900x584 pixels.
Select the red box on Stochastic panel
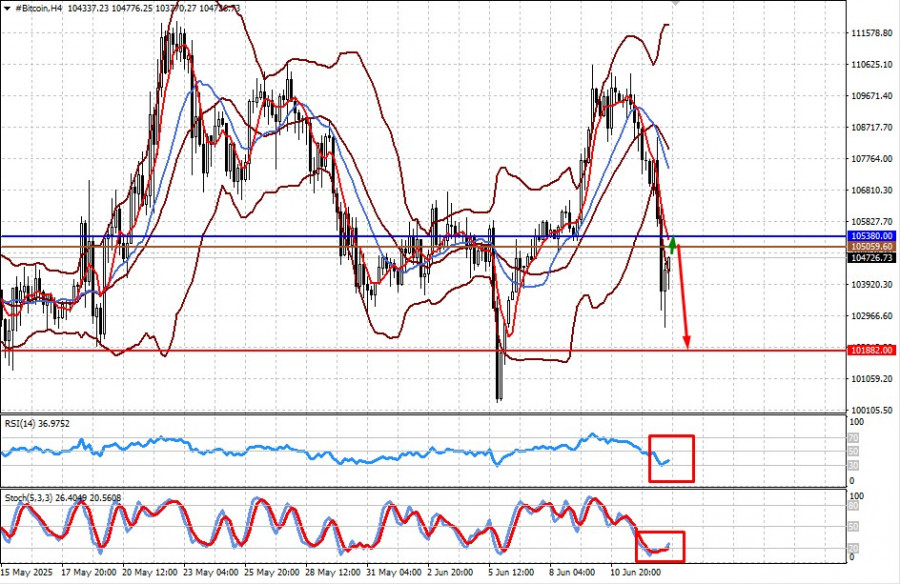(x=660, y=546)
